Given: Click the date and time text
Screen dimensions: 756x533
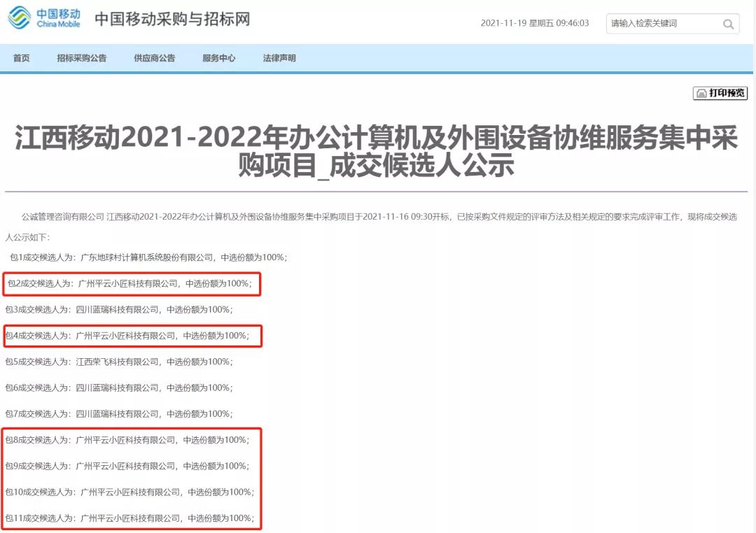Looking at the screenshot, I should pos(535,23).
